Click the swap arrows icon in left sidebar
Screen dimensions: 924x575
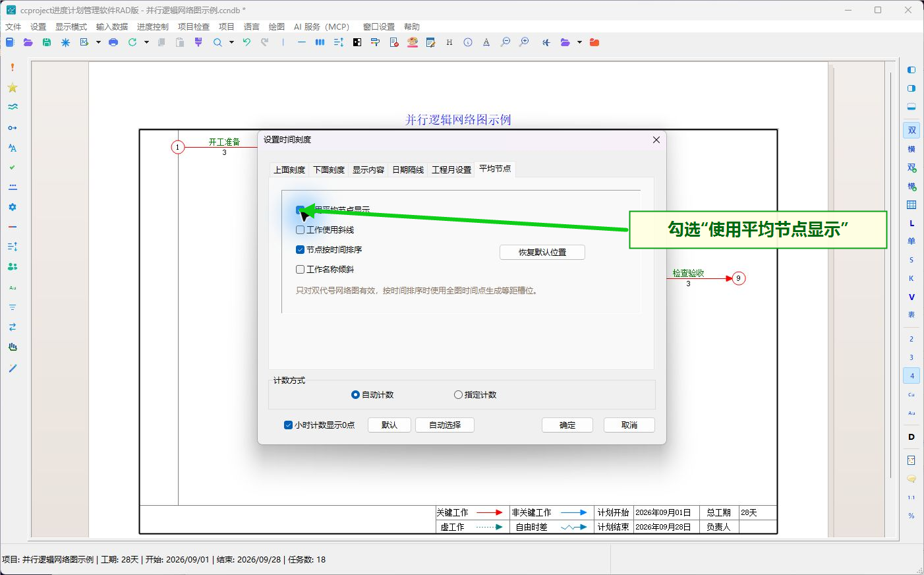(13, 327)
